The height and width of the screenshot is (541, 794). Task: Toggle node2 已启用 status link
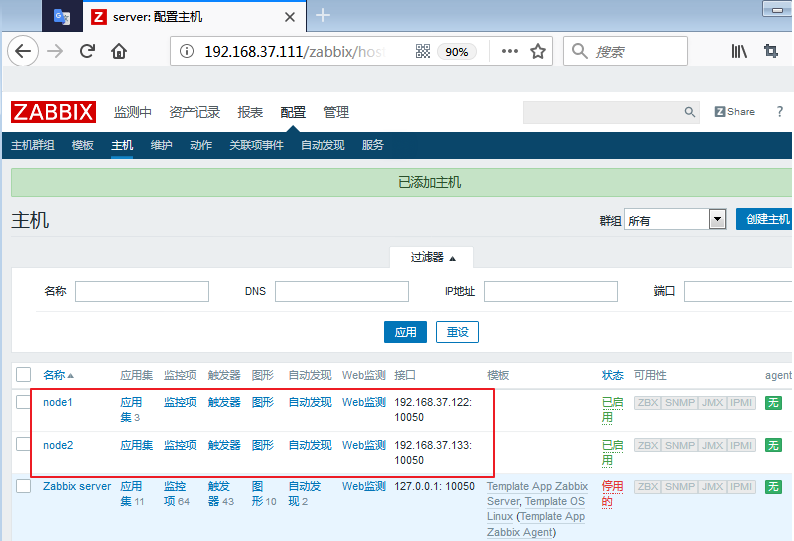(x=612, y=453)
